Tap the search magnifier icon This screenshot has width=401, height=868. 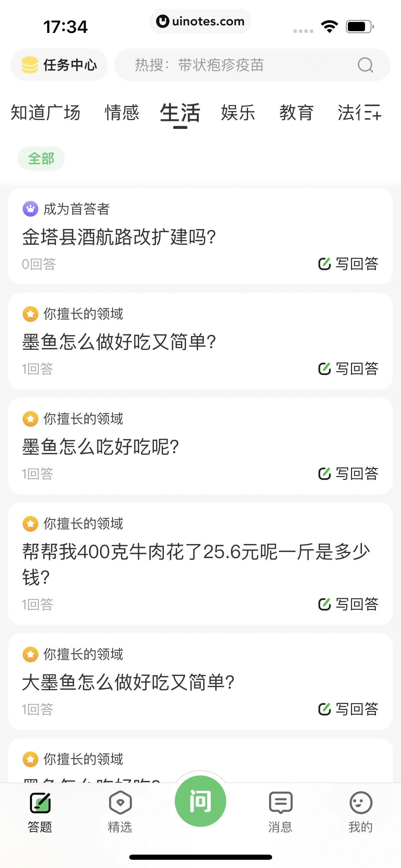pyautogui.click(x=365, y=65)
